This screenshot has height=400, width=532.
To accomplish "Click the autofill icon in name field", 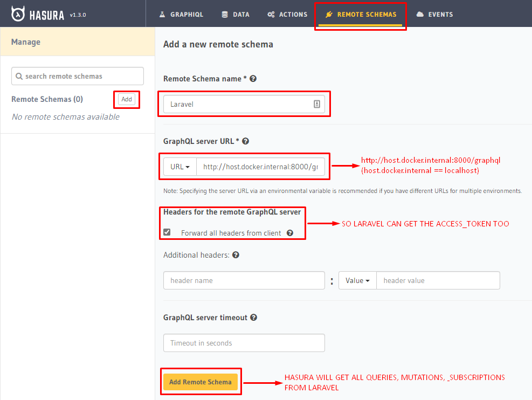I will coord(317,104).
